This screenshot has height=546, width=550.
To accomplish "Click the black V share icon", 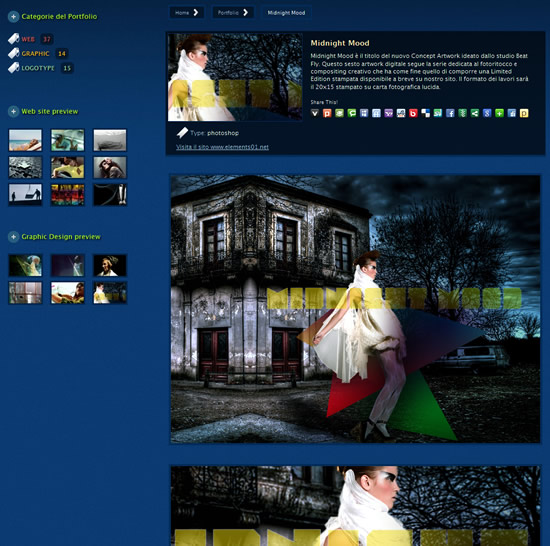I will pos(315,113).
